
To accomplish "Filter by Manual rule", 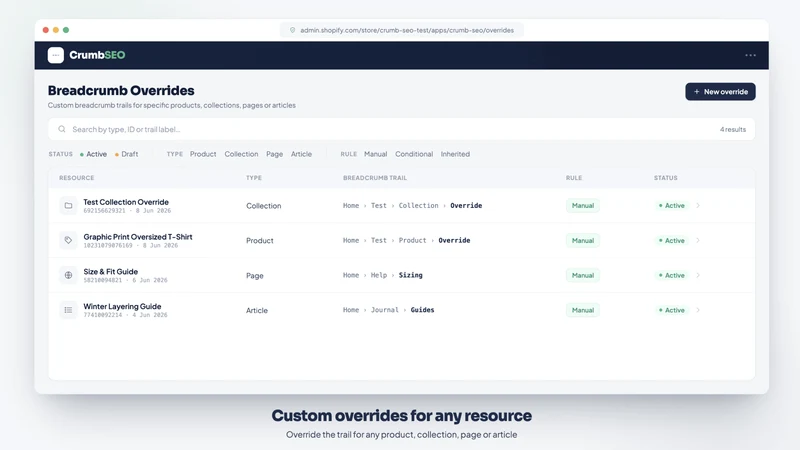I will pyautogui.click(x=376, y=154).
